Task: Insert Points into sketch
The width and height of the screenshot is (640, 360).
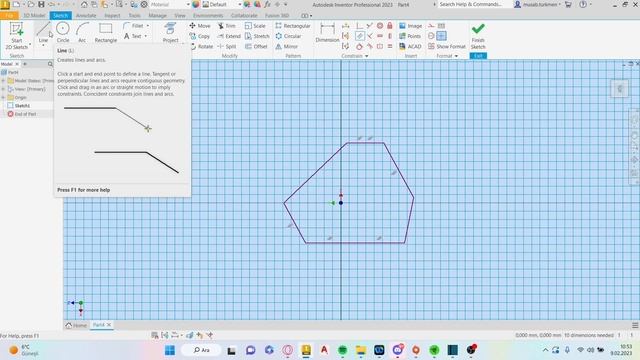Action: click(x=410, y=36)
